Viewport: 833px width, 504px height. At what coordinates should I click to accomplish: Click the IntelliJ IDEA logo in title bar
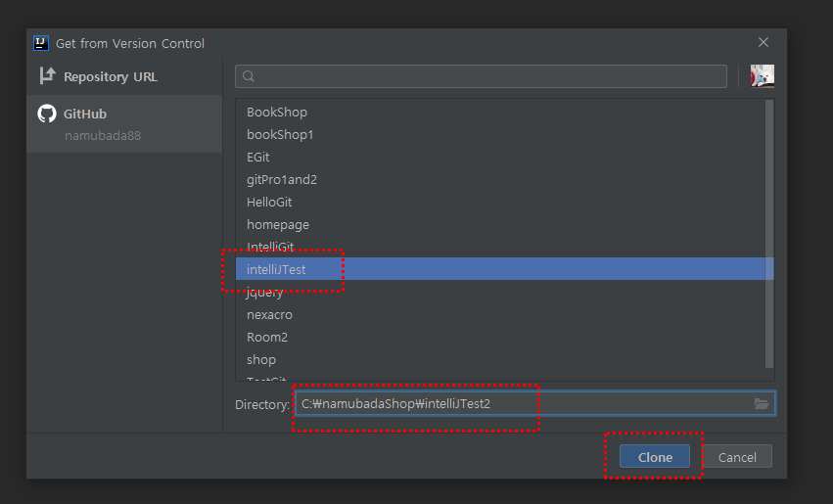(41, 43)
